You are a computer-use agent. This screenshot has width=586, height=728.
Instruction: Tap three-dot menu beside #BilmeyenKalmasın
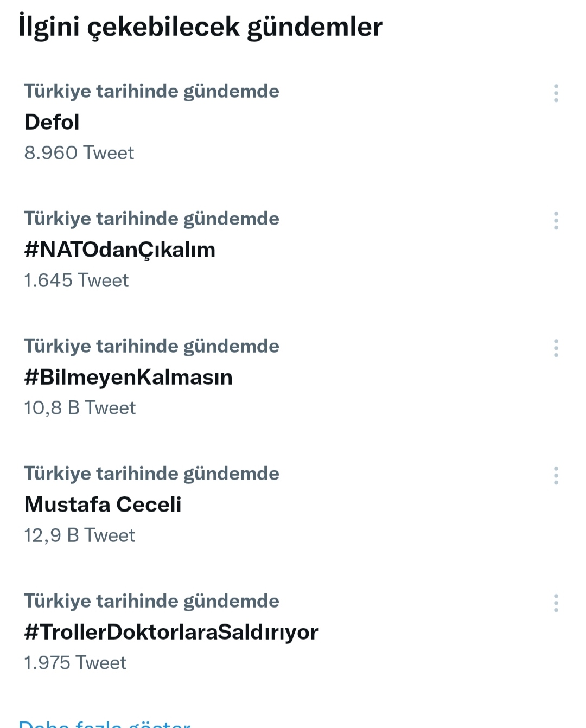pyautogui.click(x=556, y=348)
